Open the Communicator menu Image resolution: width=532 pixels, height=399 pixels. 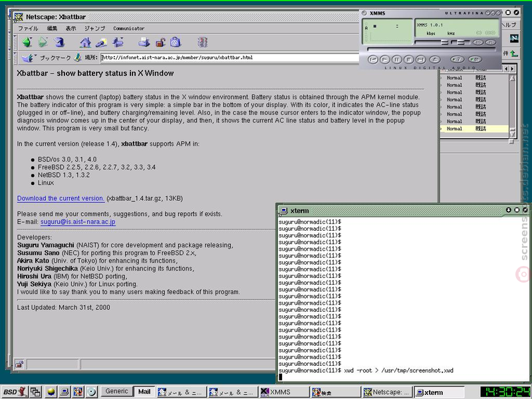pyautogui.click(x=128, y=29)
